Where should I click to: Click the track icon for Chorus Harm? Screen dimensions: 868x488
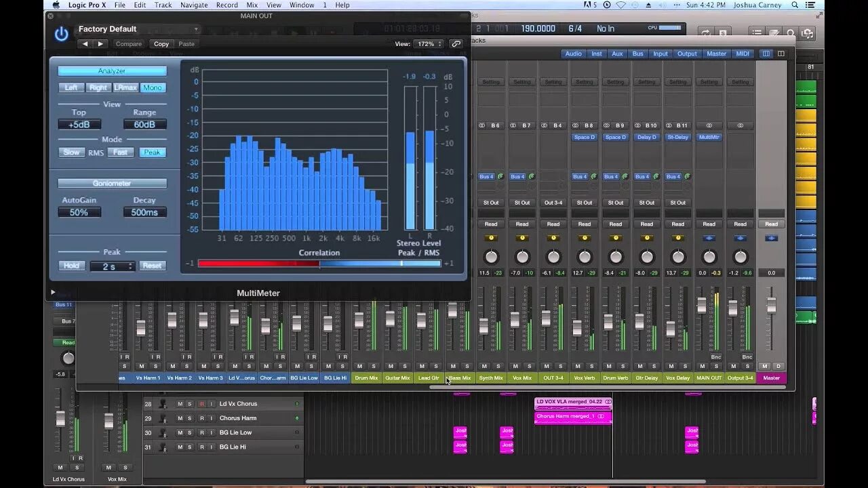(163, 418)
